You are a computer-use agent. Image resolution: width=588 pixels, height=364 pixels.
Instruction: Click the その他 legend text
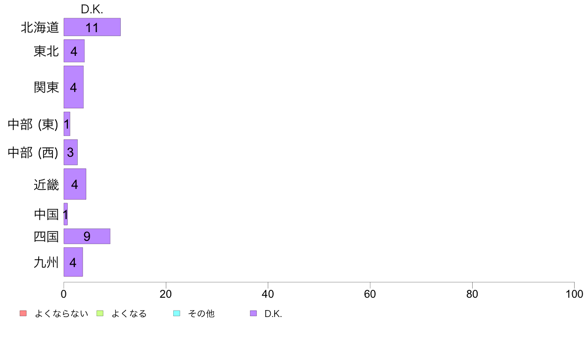(x=201, y=314)
